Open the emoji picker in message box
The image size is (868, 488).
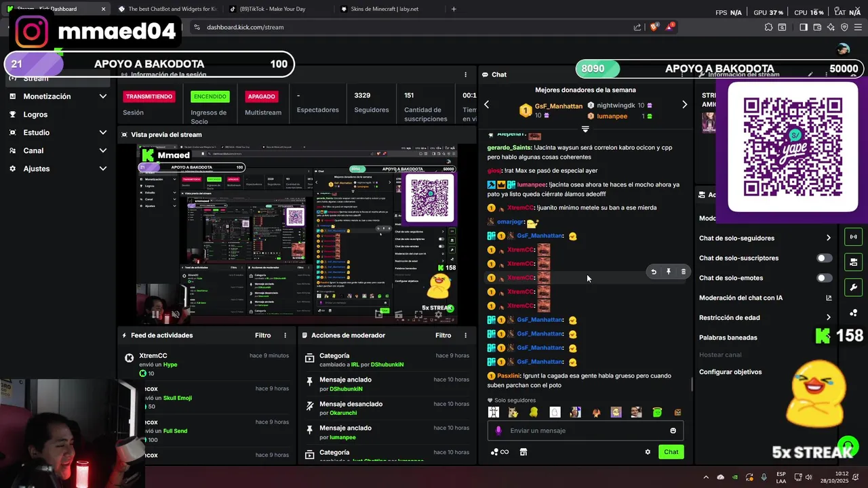673,430
